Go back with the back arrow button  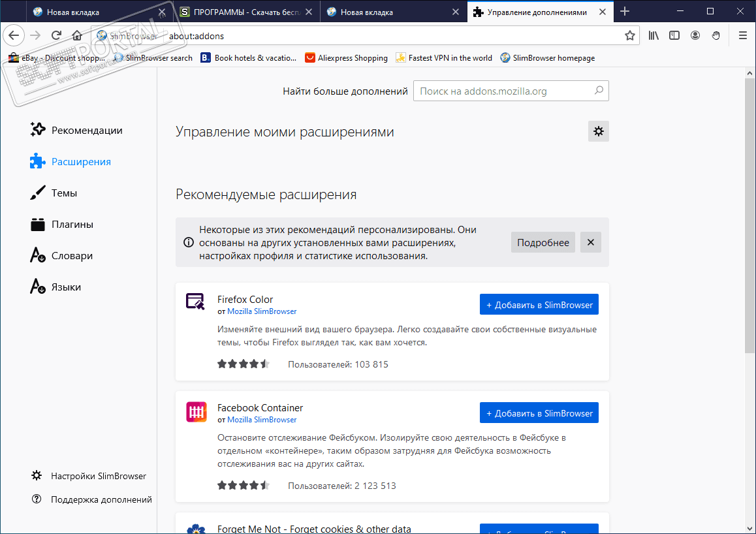pos(14,35)
